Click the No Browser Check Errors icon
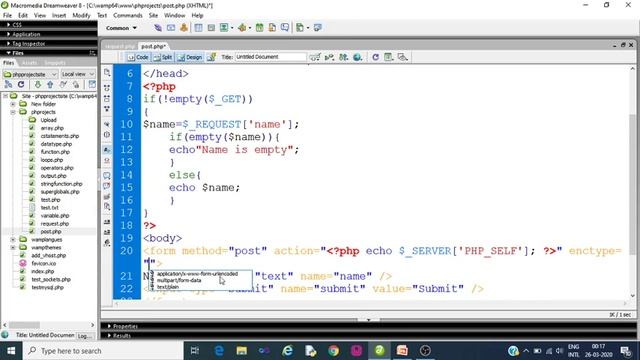This screenshot has height=360, width=640. (x=315, y=57)
